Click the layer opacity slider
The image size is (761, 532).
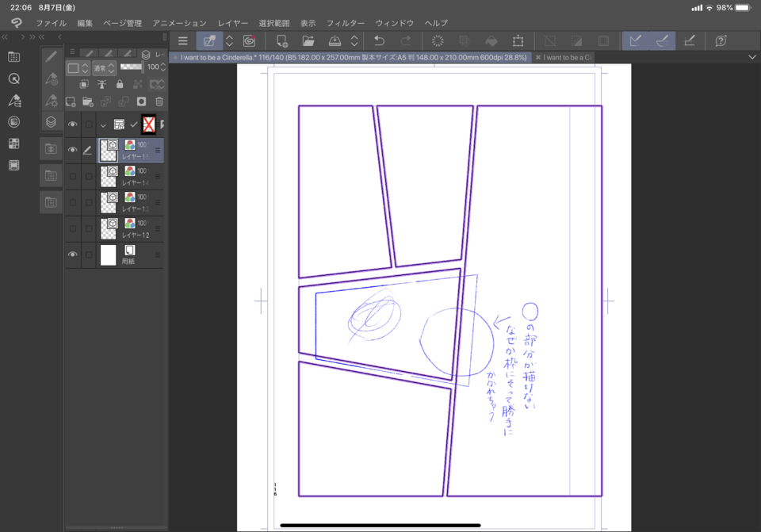131,67
